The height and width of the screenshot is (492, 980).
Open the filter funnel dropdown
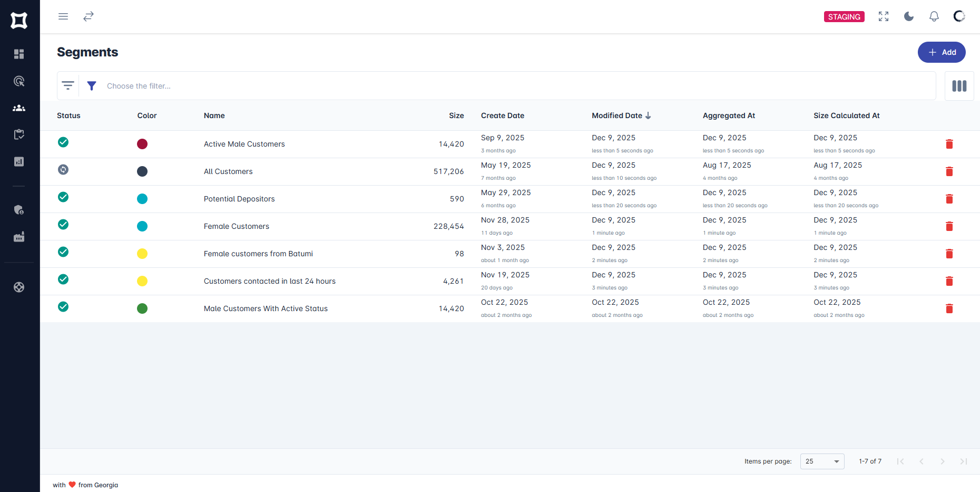click(x=91, y=85)
